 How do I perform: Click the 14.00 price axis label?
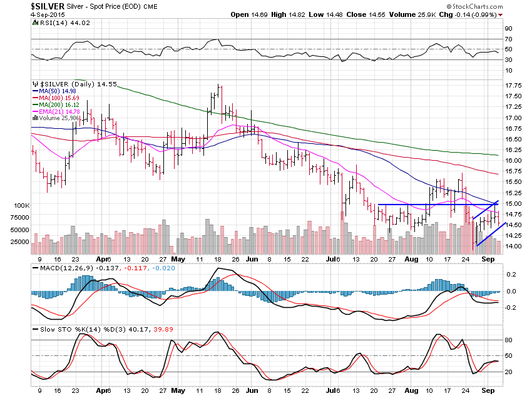point(513,246)
